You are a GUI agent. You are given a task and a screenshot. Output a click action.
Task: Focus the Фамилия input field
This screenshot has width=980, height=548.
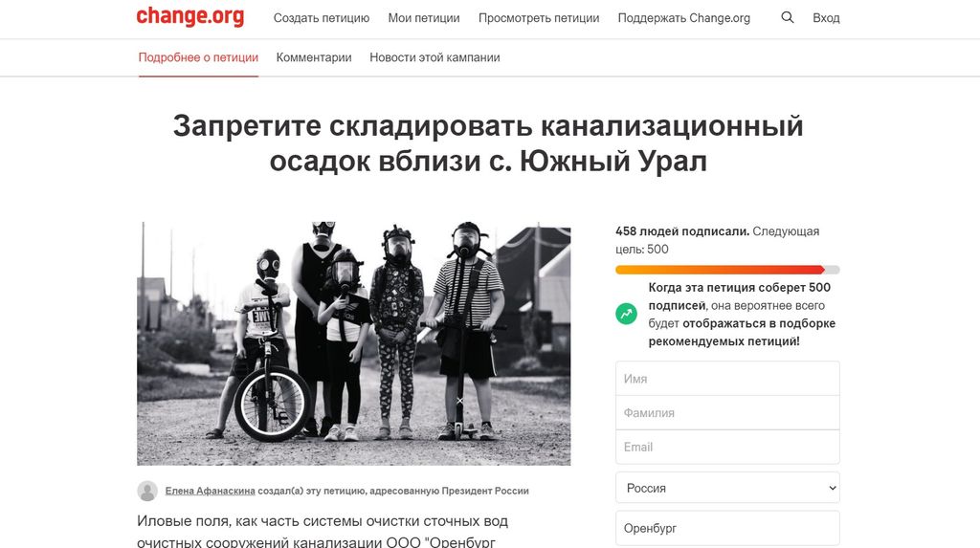[727, 412]
